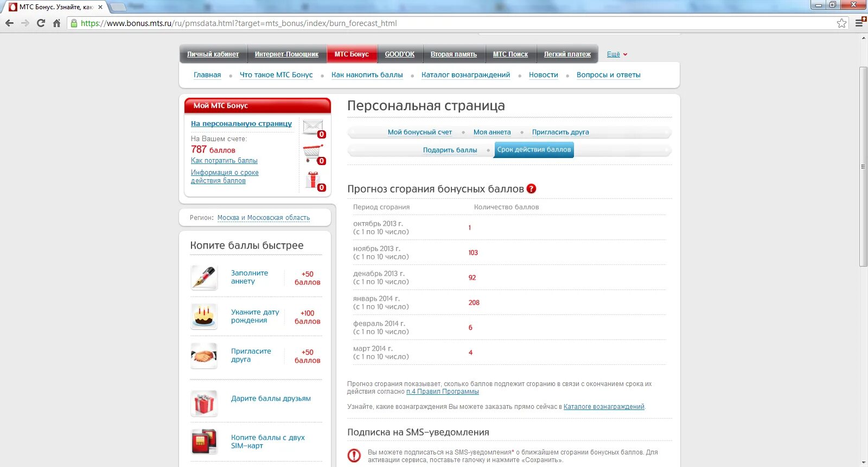Change region Москва и Московская область
Viewport: 868px width, 467px height.
264,218
